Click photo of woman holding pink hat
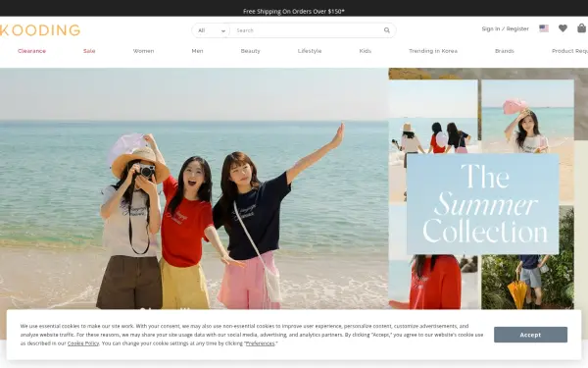The image size is (588, 368). (527, 117)
